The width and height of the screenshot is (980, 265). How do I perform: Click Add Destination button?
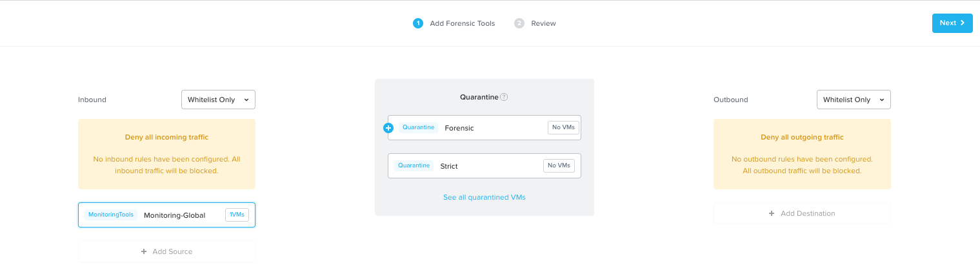tap(802, 213)
